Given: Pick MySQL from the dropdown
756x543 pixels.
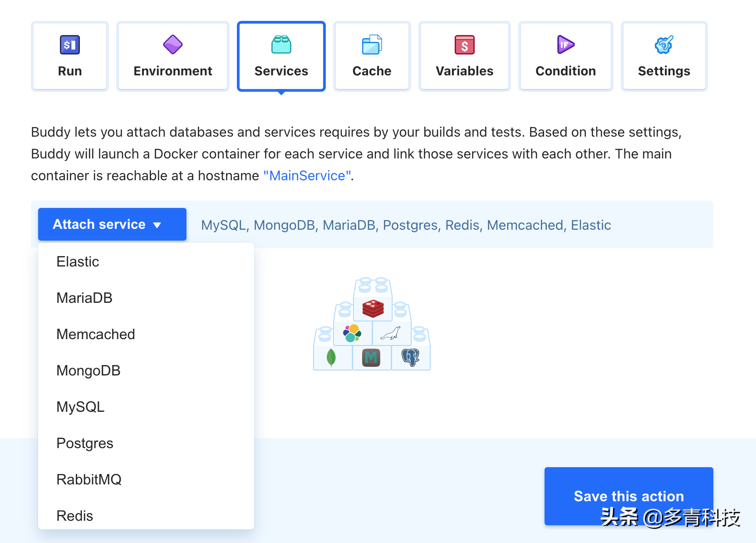Looking at the screenshot, I should 146,407.
